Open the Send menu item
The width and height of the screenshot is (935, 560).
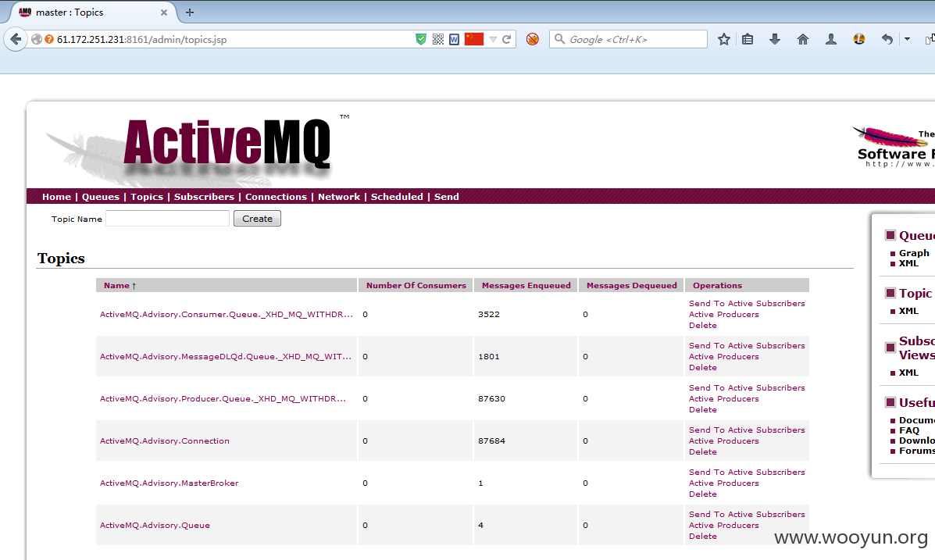(447, 197)
